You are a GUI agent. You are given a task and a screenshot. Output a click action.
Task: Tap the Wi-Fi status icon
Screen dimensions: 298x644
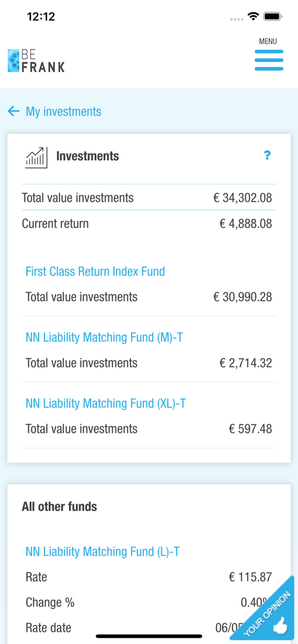coord(253,17)
